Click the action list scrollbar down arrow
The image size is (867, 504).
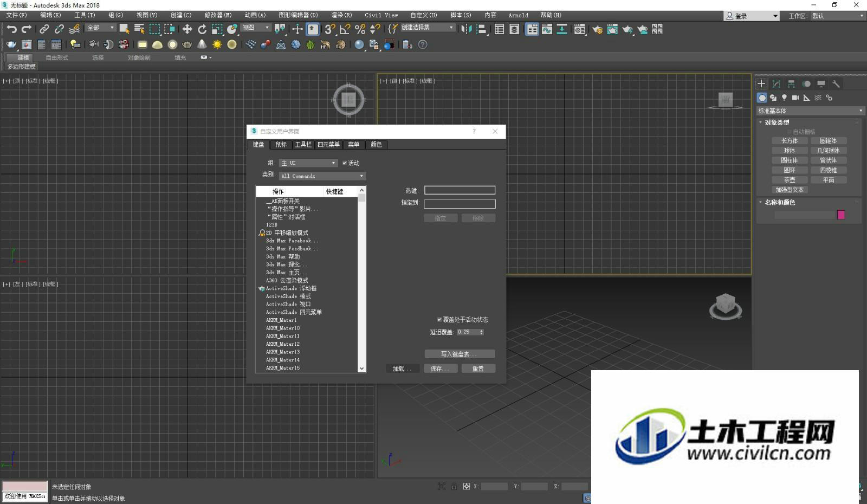tap(361, 369)
